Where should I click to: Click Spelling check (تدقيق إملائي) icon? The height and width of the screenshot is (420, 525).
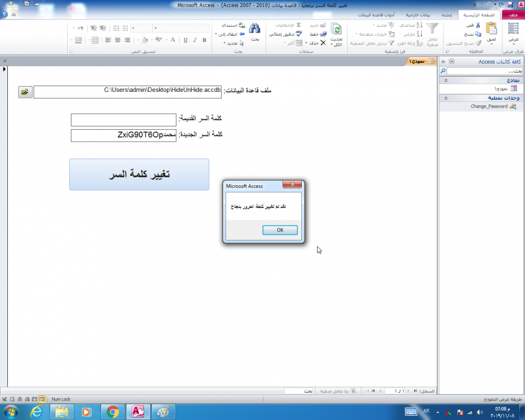coord(299,34)
